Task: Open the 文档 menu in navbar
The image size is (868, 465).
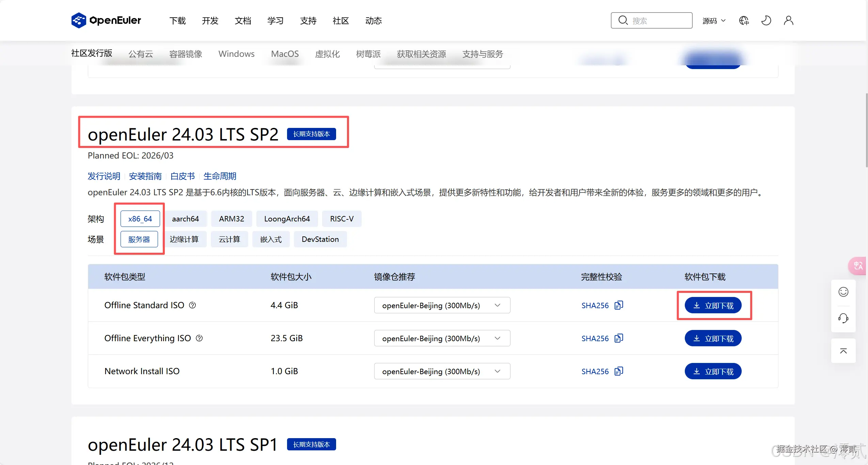Action: tap(243, 21)
